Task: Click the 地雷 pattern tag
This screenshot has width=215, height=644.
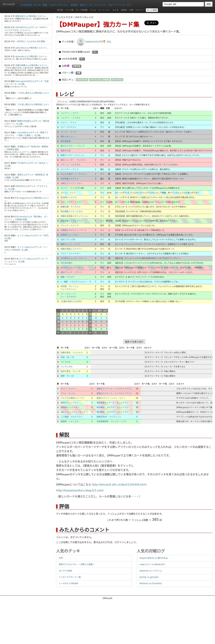Action: pos(78,73)
